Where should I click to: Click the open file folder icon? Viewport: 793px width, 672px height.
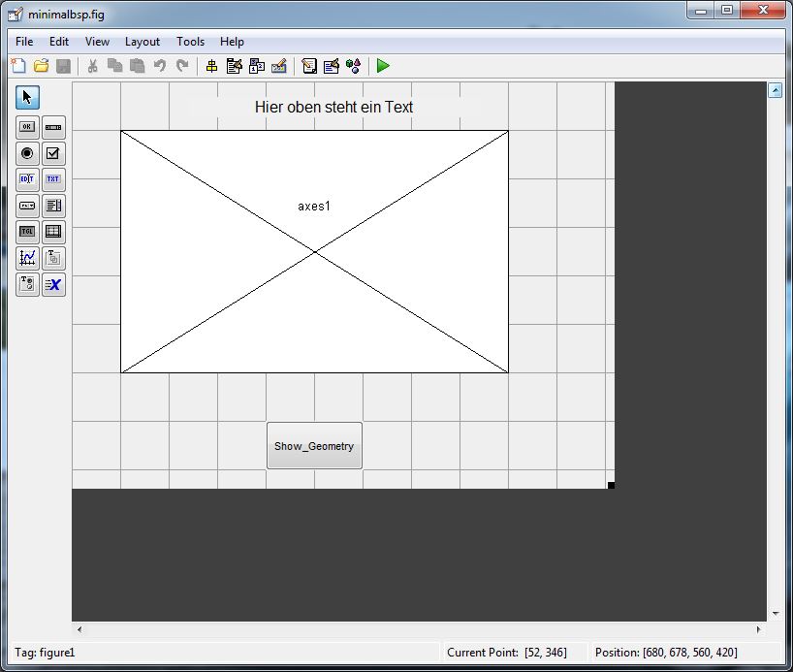pos(41,66)
